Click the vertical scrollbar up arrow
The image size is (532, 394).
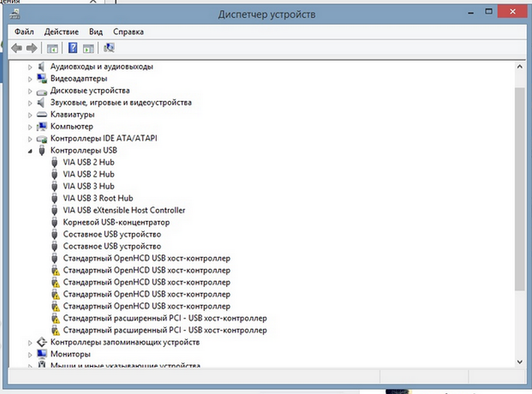click(x=520, y=67)
